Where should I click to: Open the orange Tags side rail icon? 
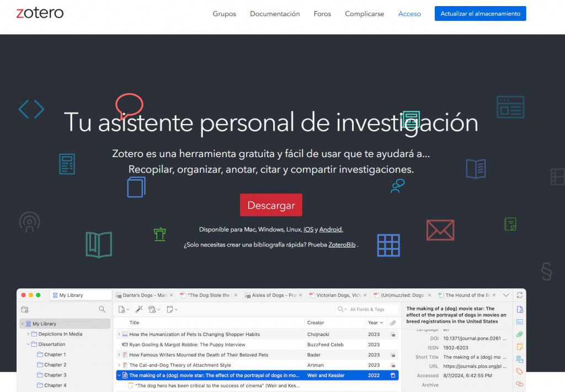tap(520, 372)
